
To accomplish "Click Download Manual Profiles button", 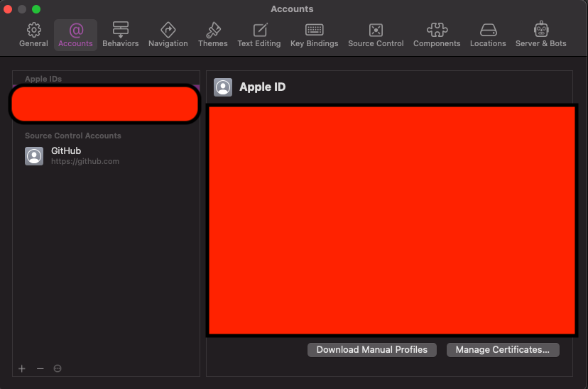I will pyautogui.click(x=372, y=350).
